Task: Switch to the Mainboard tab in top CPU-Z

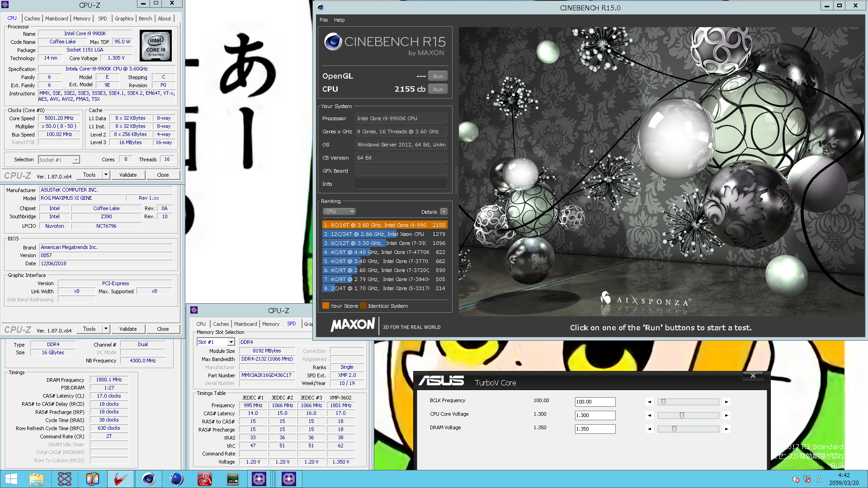Action: coord(57,19)
